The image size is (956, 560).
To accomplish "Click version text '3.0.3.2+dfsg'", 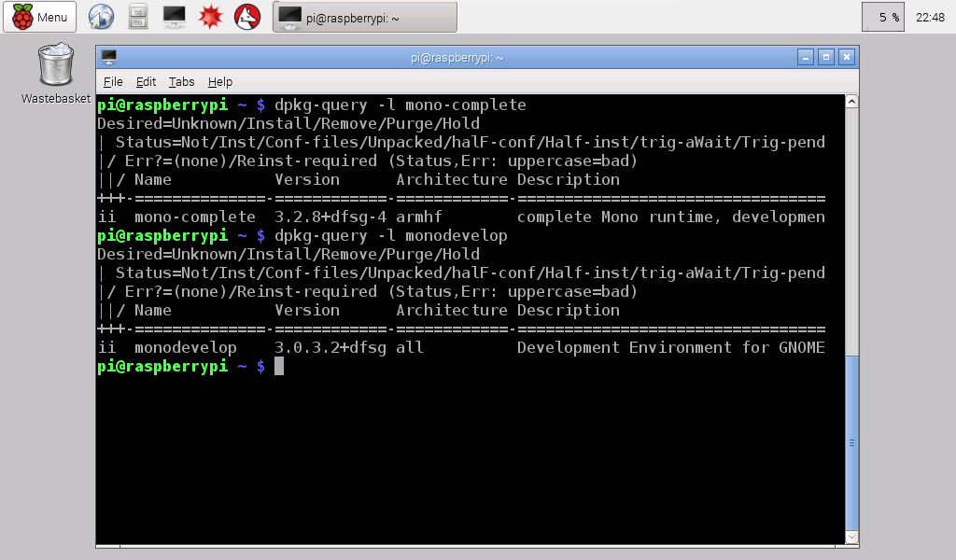I will (330, 347).
